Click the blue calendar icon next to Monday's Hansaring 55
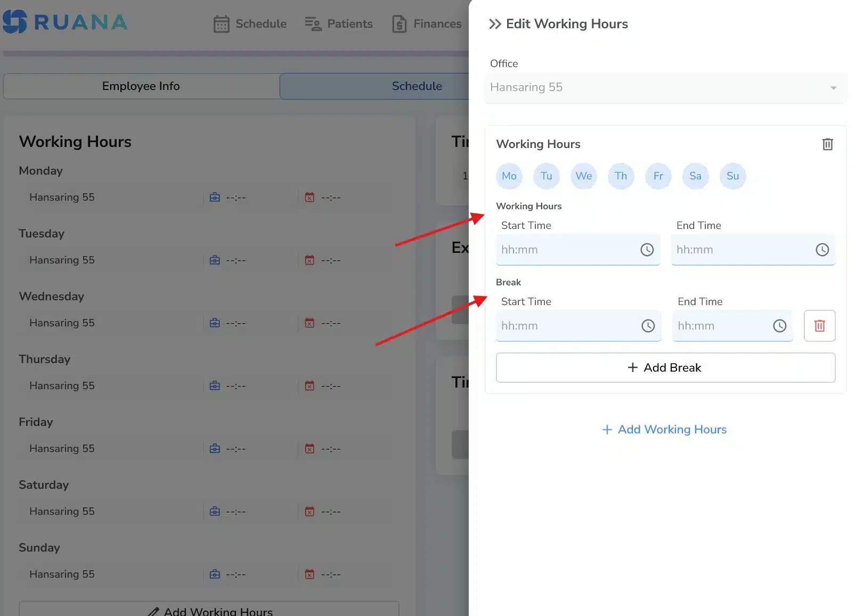The width and height of the screenshot is (856, 616). (214, 197)
